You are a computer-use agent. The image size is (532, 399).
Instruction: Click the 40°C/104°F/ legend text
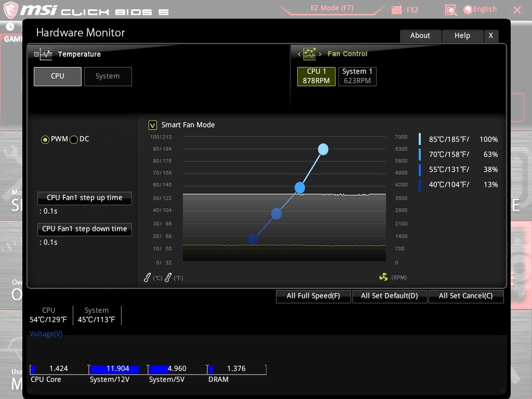pyautogui.click(x=449, y=185)
